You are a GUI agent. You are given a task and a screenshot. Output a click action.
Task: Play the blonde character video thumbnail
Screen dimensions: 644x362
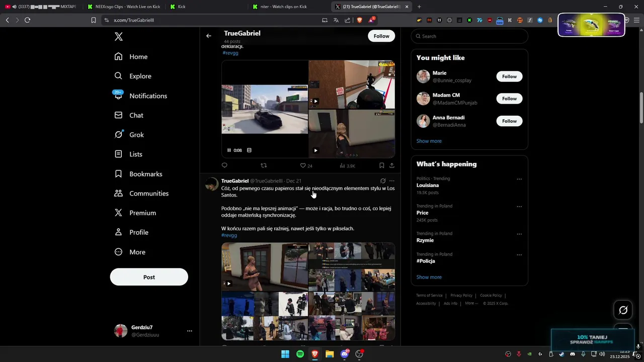[x=315, y=150]
